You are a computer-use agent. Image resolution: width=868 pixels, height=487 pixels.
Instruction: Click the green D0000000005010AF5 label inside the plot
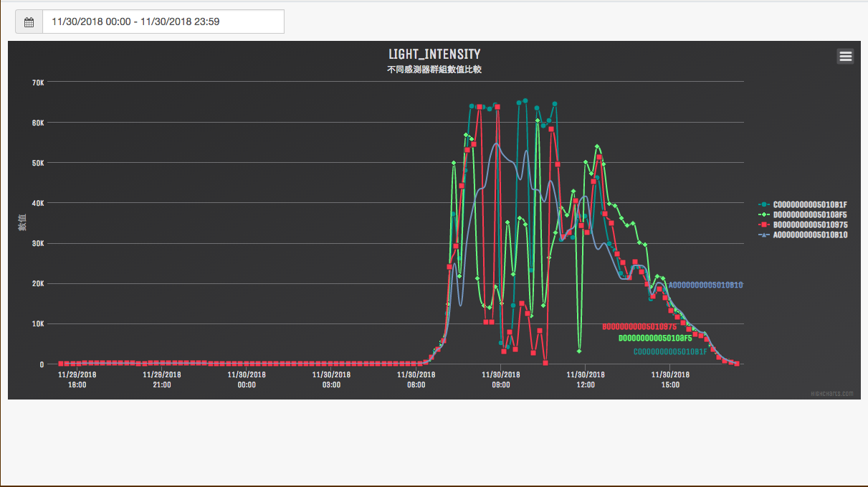(655, 338)
